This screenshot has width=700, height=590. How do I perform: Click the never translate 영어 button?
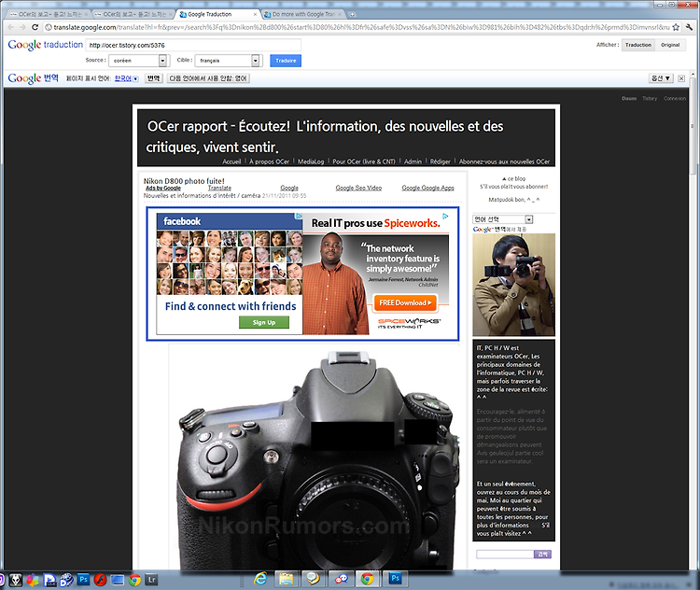click(x=208, y=78)
